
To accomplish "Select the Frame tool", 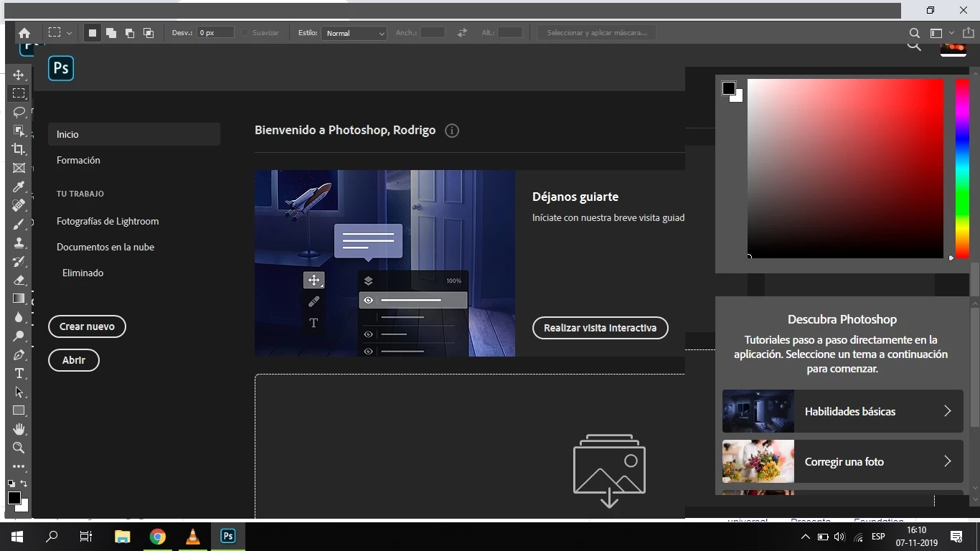I will tap(19, 168).
